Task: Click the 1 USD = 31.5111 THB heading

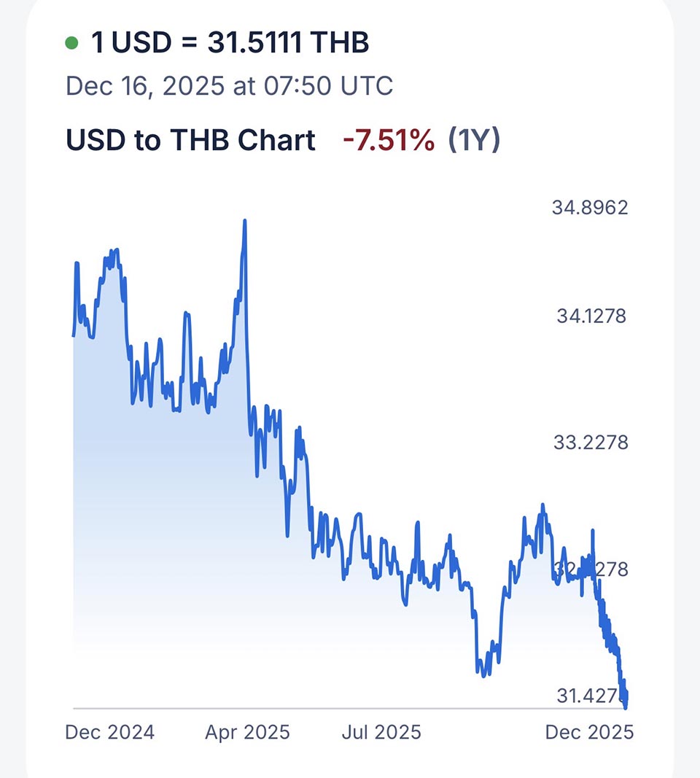Action: 230,43
